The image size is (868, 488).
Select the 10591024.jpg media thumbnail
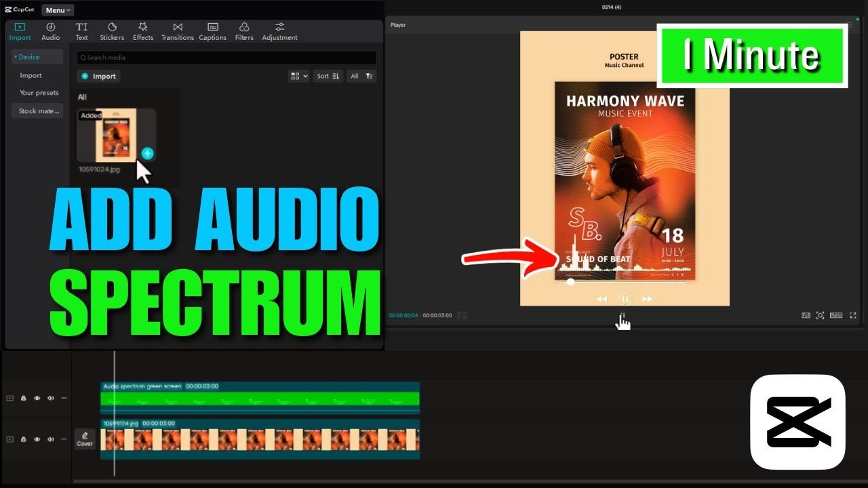[x=116, y=136]
